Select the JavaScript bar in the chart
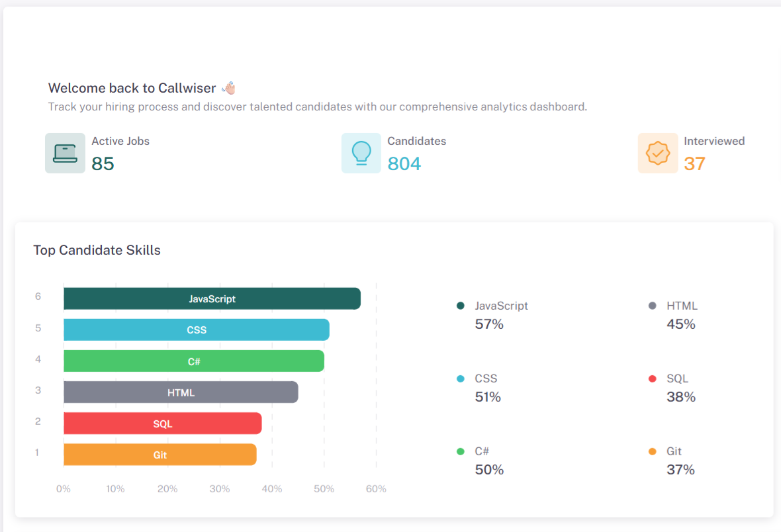 click(212, 298)
